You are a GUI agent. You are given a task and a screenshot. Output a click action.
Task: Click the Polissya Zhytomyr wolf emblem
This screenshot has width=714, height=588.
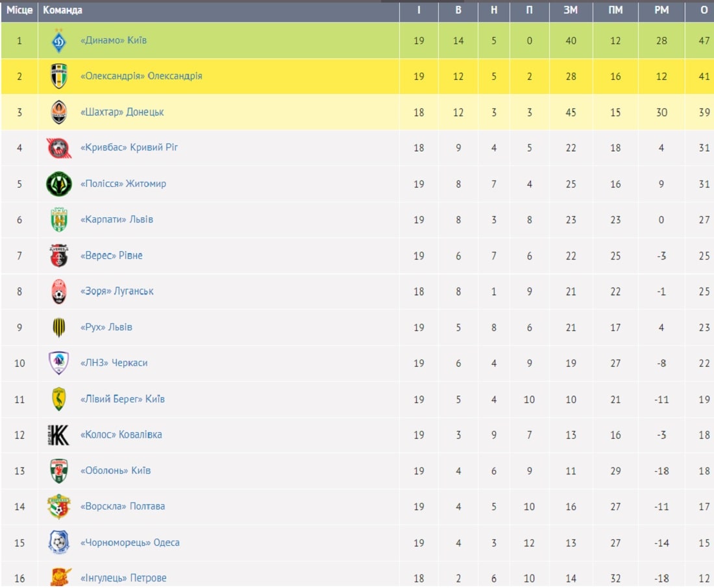point(58,184)
